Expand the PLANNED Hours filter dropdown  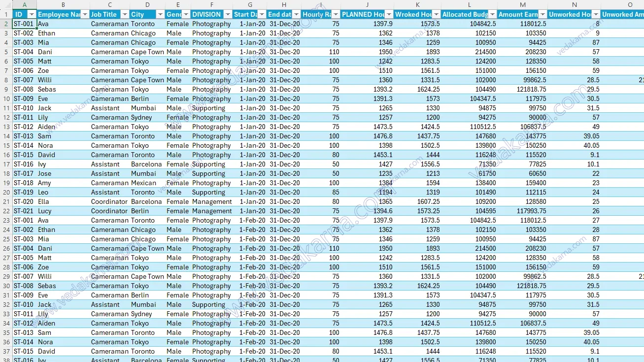[389, 14]
